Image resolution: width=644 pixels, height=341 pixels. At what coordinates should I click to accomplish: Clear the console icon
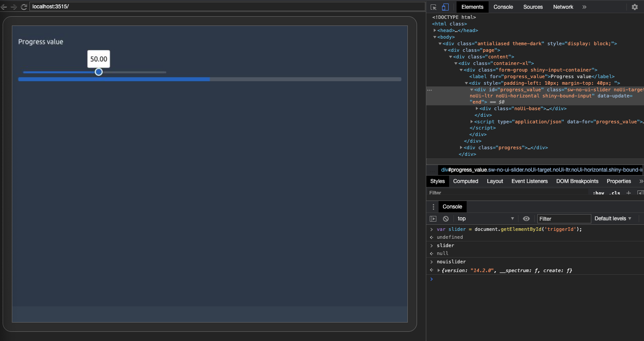coord(446,219)
